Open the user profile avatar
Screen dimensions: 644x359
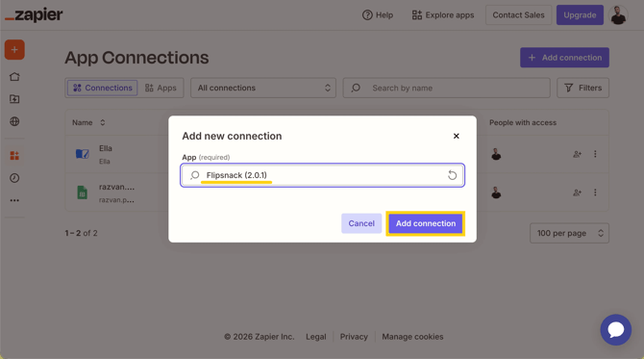tap(618, 15)
